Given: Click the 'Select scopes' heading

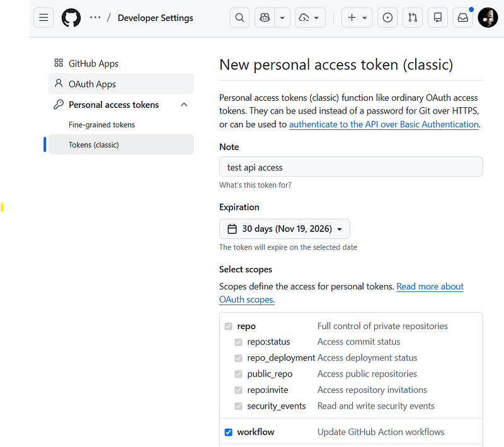Looking at the screenshot, I should click(246, 269).
